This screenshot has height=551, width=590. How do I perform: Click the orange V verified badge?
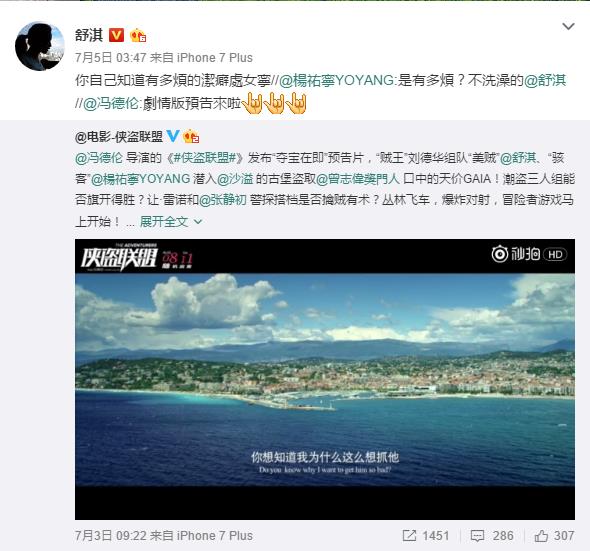[x=116, y=35]
